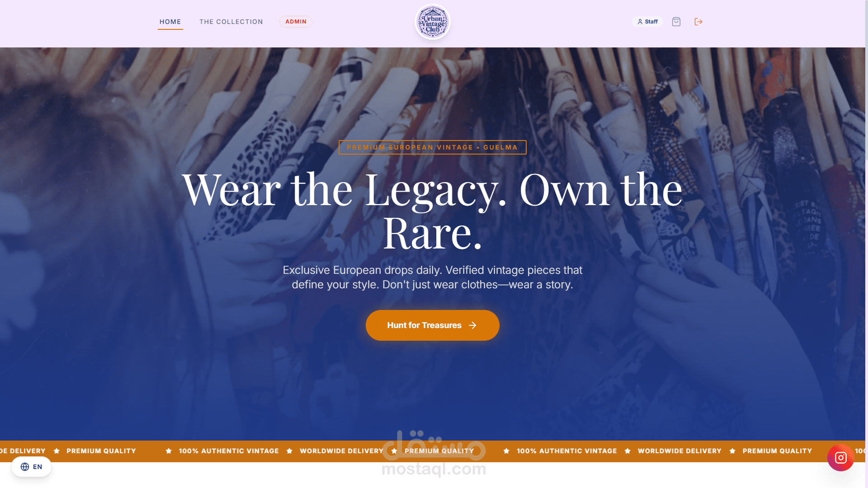Click the page's vertical scrollbar

click(866, 244)
